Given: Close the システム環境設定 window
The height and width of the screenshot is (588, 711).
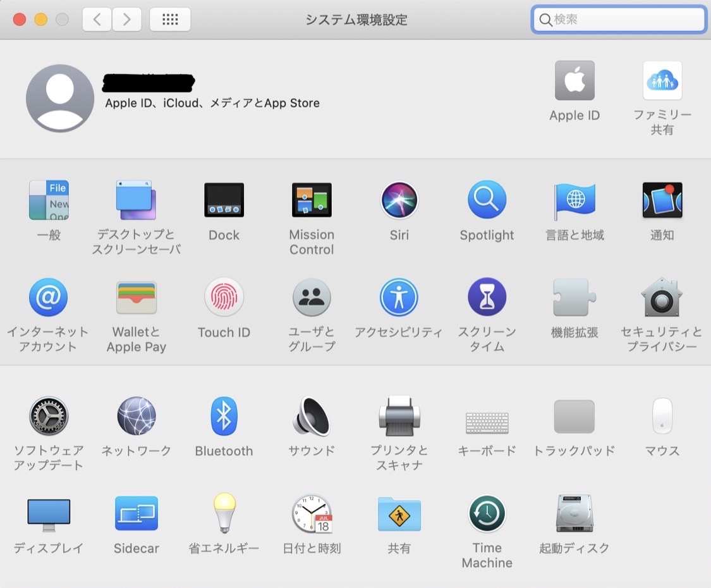Looking at the screenshot, I should [x=20, y=19].
